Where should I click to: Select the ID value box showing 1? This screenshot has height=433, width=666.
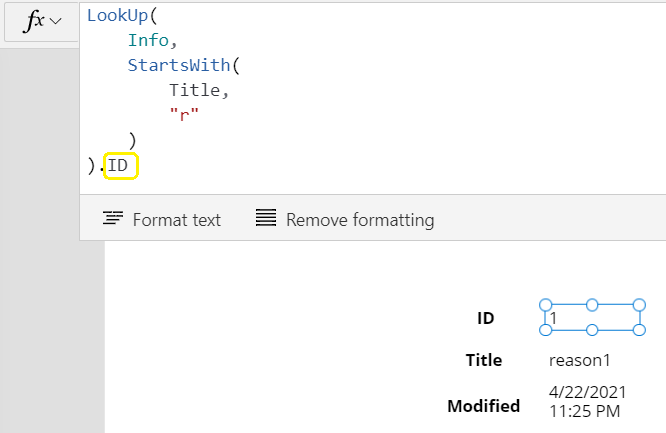tap(592, 318)
